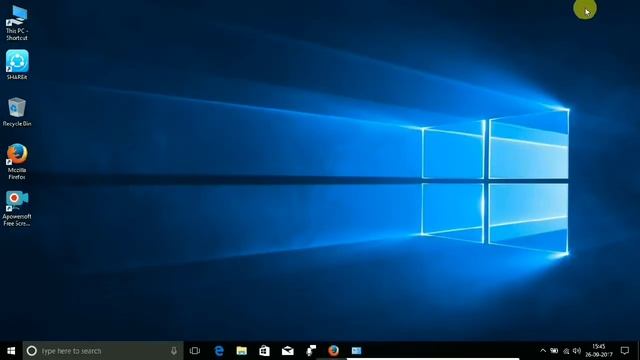Open the Action Center notifications icon

[x=625, y=351]
